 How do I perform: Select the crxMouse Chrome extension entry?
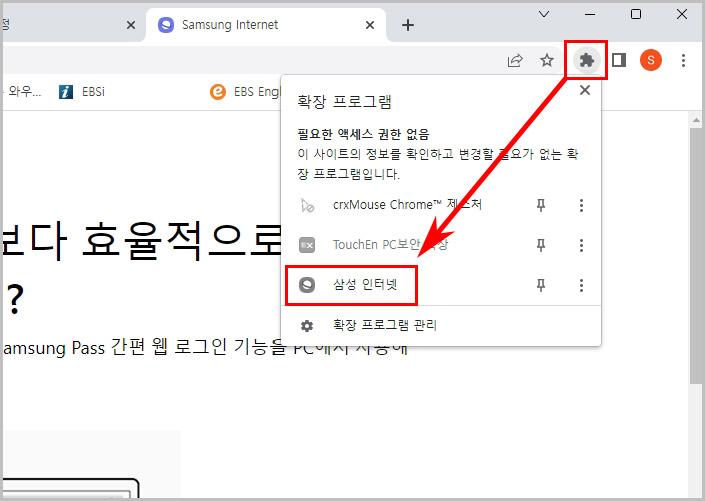click(x=407, y=205)
